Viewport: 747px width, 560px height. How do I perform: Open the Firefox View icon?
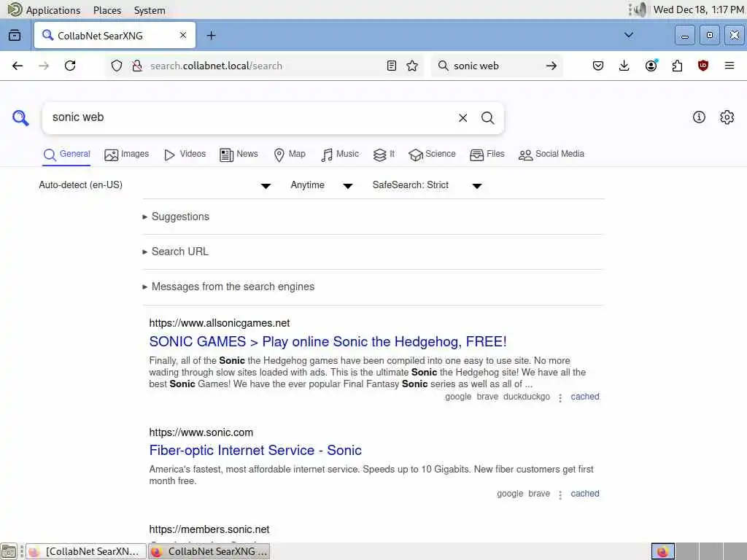(15, 35)
